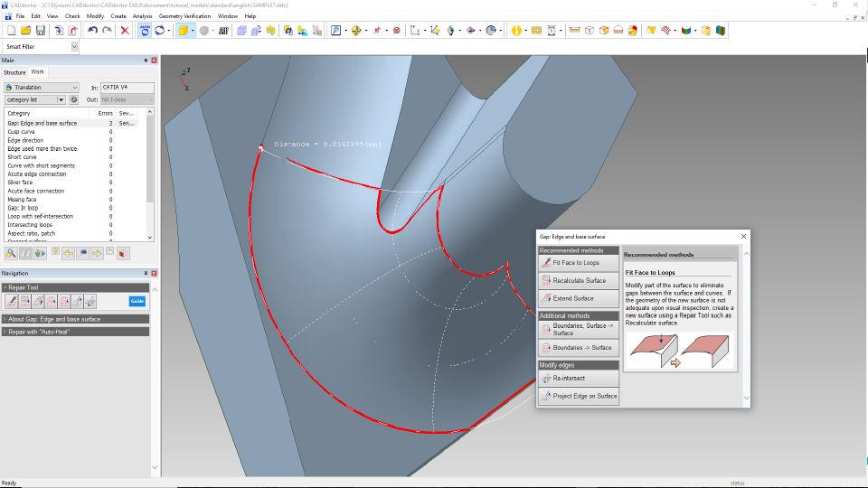Click the yellow right arrow next error icon
The width and height of the screenshot is (868, 488).
(96, 253)
